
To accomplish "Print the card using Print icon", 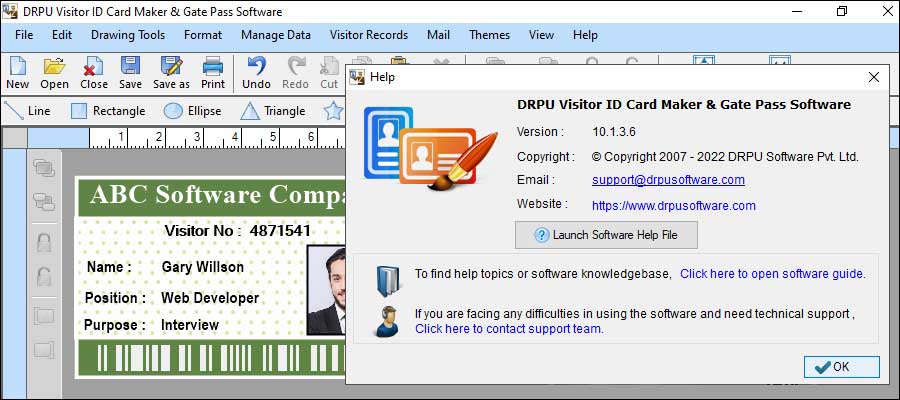I will pyautogui.click(x=213, y=72).
